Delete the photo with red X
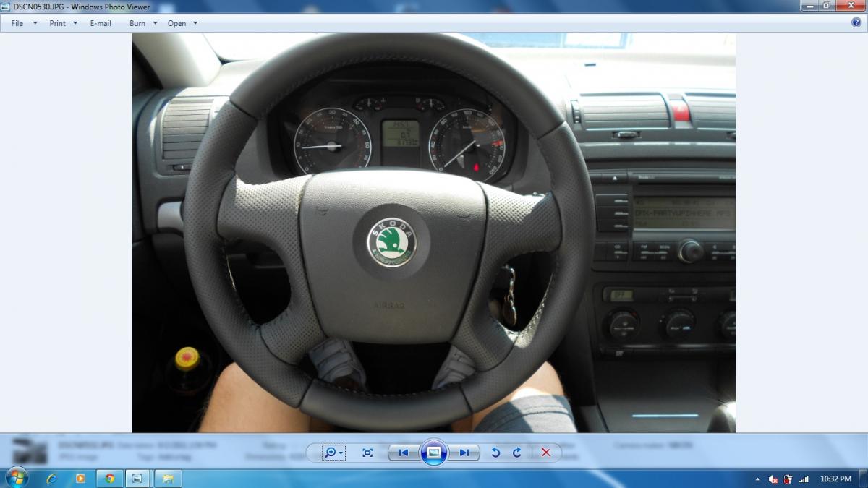Screen dimensions: 868x488 (546, 453)
